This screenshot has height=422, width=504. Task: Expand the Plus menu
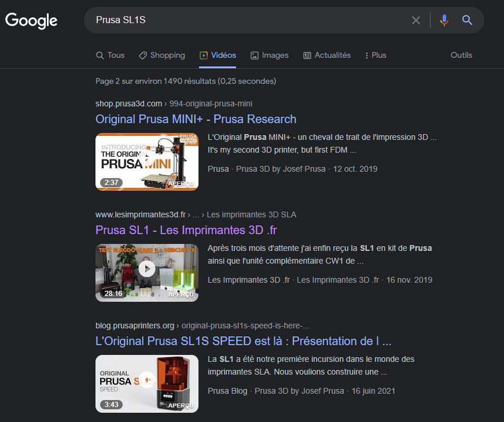click(376, 55)
